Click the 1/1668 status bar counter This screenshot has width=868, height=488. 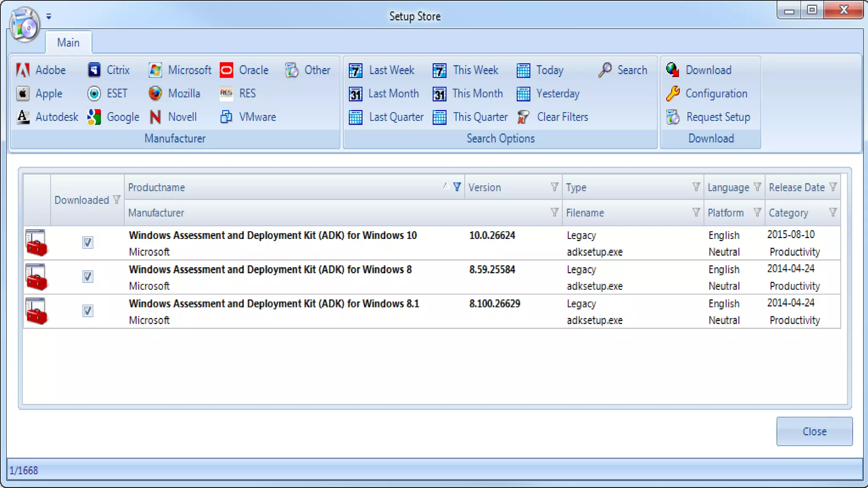(x=24, y=470)
